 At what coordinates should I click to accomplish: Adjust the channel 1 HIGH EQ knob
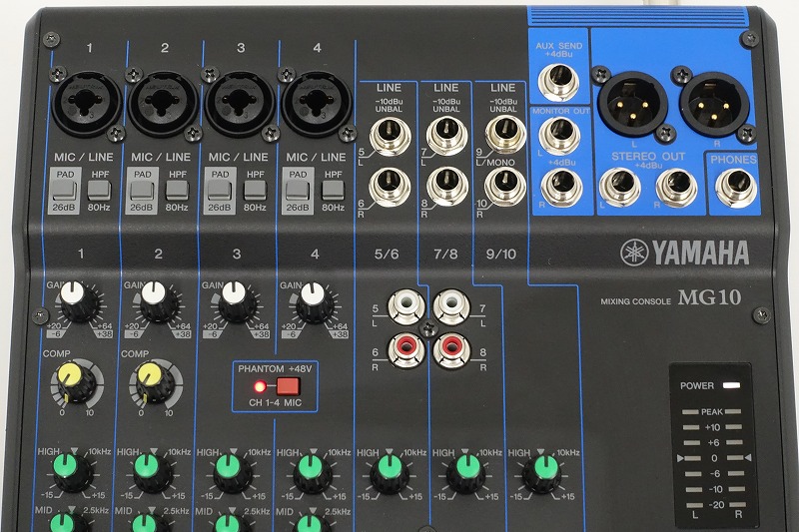point(72,472)
